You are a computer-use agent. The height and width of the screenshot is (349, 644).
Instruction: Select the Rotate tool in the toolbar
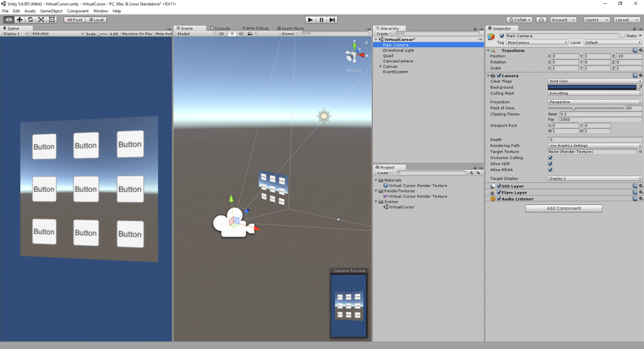(30, 19)
